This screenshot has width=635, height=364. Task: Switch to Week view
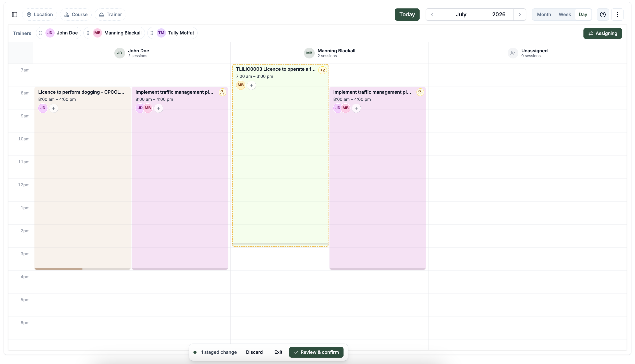coord(565,15)
